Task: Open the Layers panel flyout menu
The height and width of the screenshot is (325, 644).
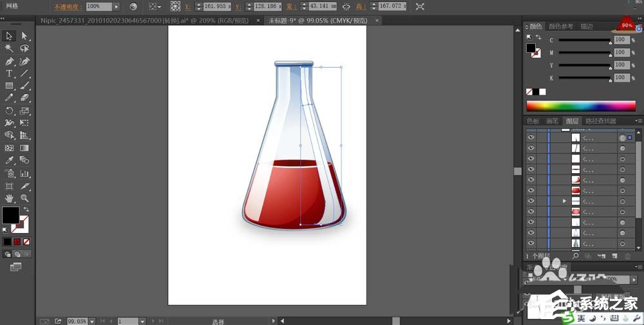Action: pos(639,120)
